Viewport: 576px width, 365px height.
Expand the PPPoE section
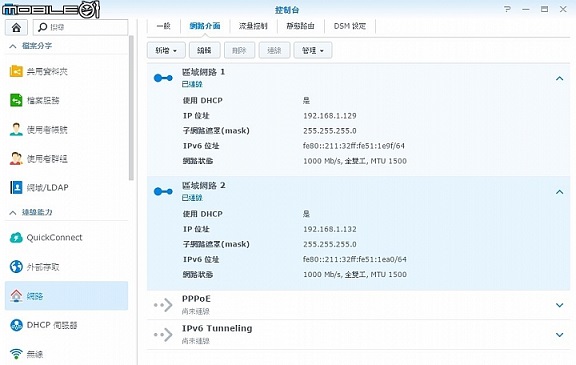coord(559,305)
